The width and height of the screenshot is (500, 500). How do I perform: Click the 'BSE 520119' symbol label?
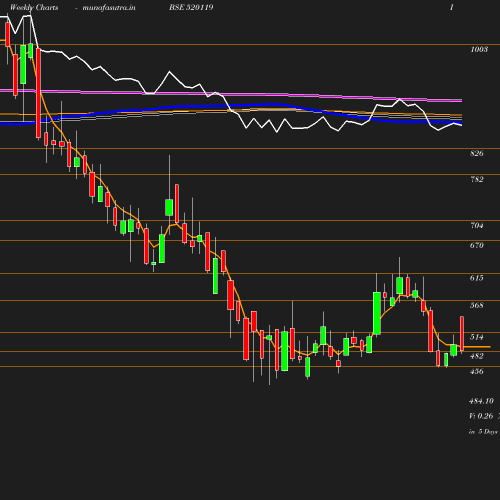click(191, 7)
